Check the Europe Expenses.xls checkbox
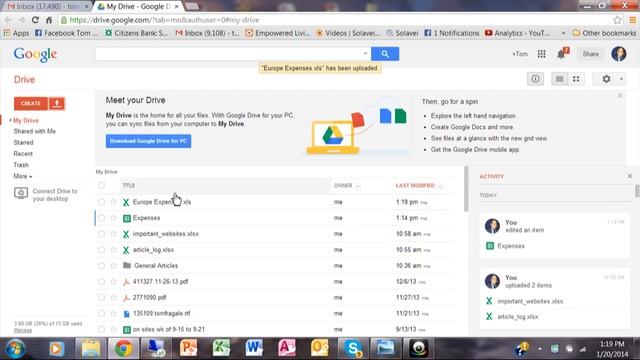This screenshot has width=640, height=360. [x=101, y=202]
